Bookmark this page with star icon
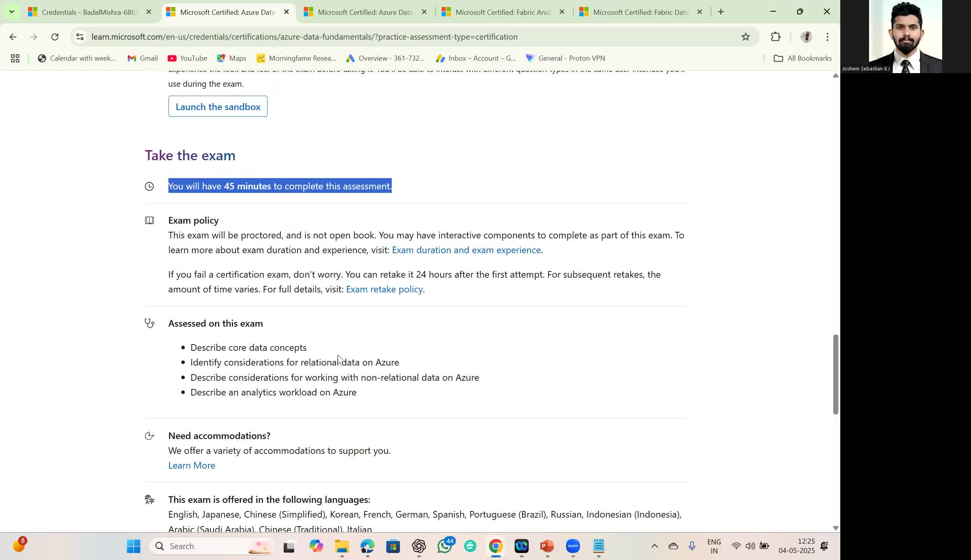Viewport: 971px width, 560px height. pyautogui.click(x=745, y=37)
